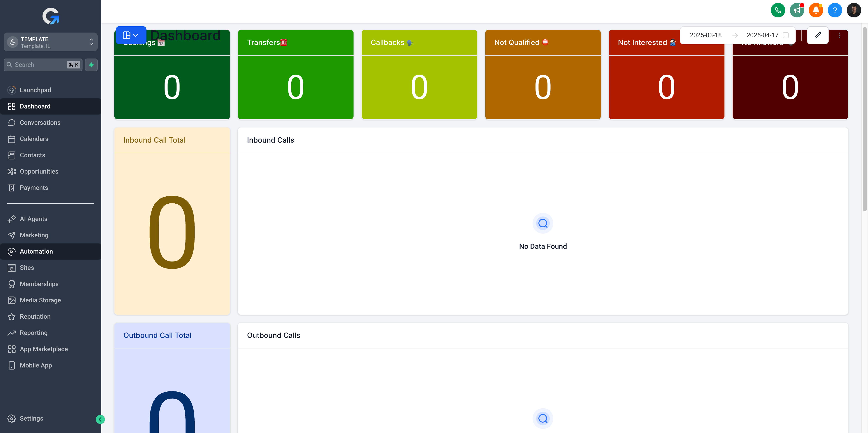Click the sidebar Search field
This screenshot has width=868, height=433.
43,65
